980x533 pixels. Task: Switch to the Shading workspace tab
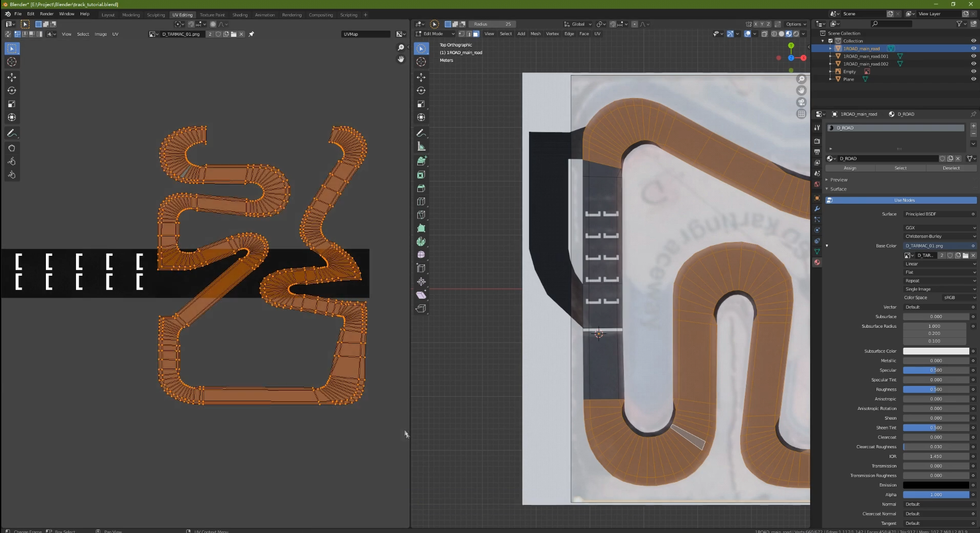coord(240,15)
